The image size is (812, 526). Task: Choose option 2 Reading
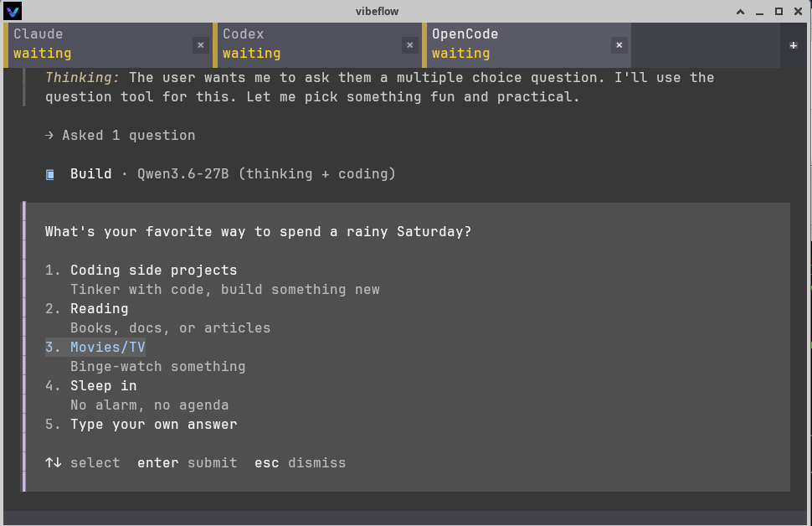(86, 309)
